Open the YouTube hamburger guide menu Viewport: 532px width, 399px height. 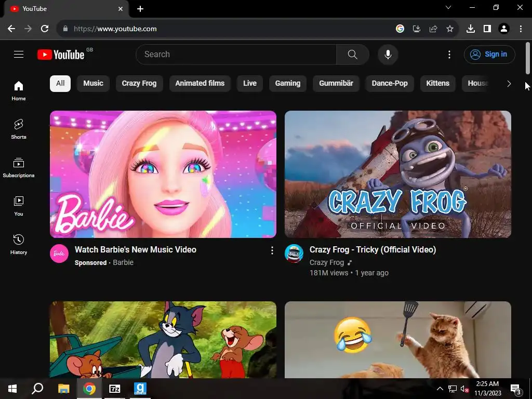click(19, 54)
